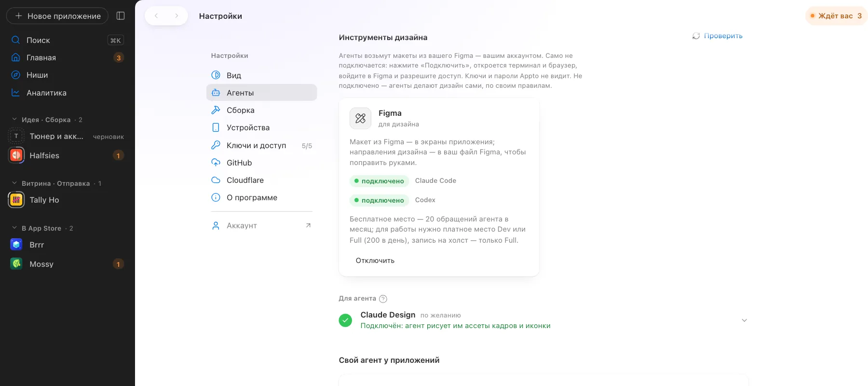Click the GitHub cloud icon in settings
868x386 pixels.
pyautogui.click(x=216, y=163)
